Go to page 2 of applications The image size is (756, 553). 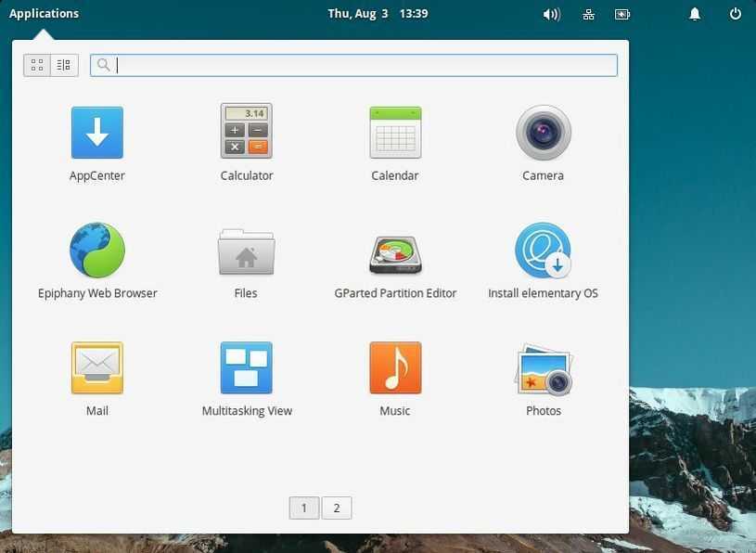[337, 508]
